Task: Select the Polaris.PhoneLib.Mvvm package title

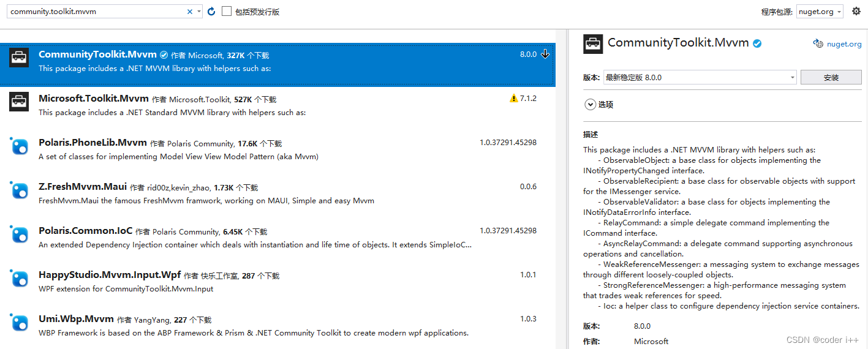Action: tap(92, 143)
